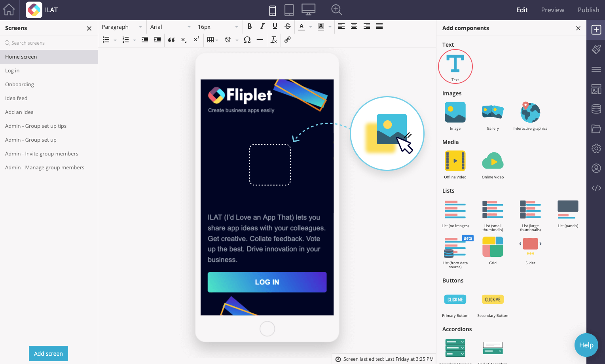Viewport: 605px width, 364px height.
Task: Select the Interactive graphics component
Action: pos(530,116)
